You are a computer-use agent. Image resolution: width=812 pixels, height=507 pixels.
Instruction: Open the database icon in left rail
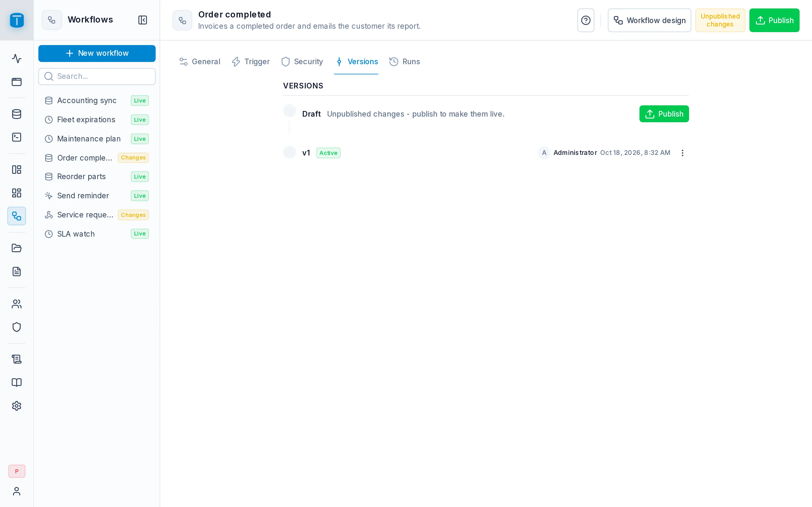click(x=17, y=114)
